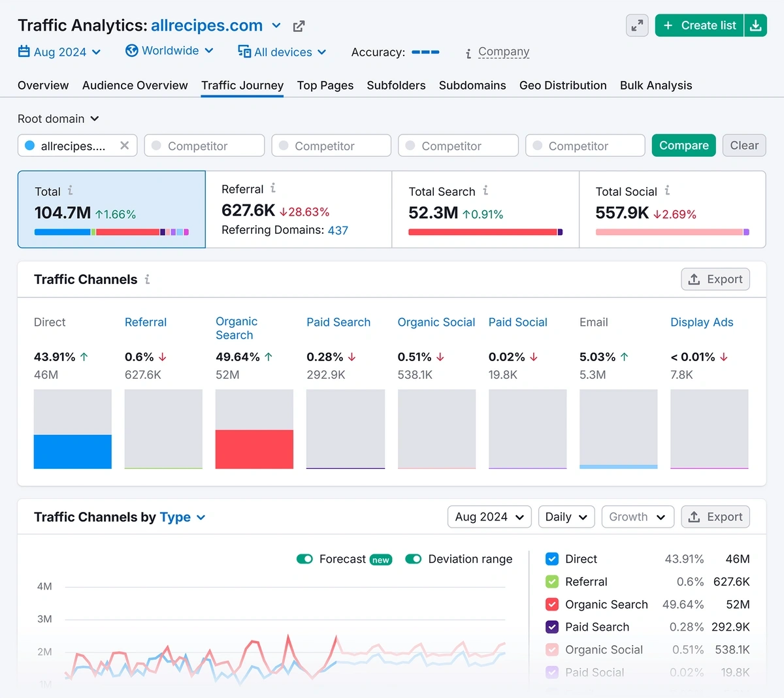Expand the All devices dropdown
The width and height of the screenshot is (784, 698).
click(282, 52)
